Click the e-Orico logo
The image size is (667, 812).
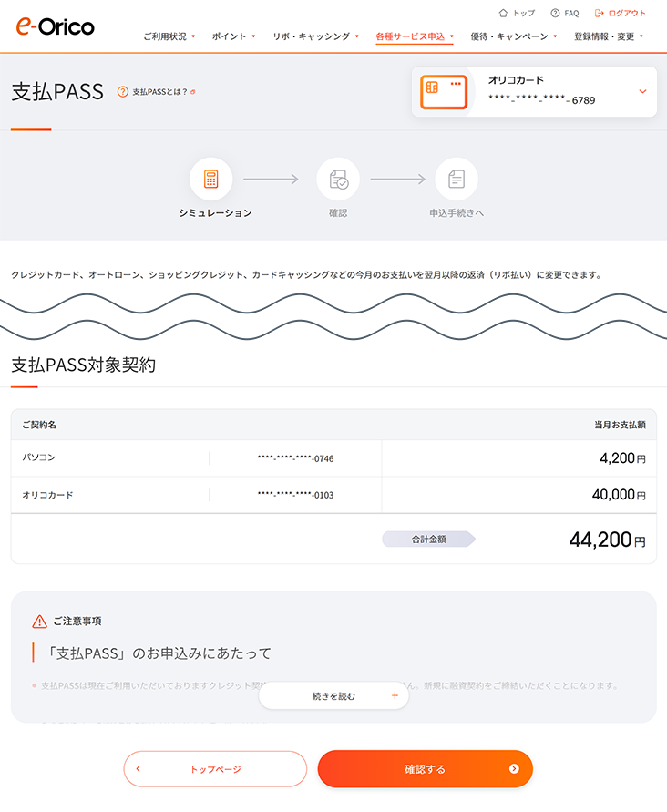click(55, 26)
